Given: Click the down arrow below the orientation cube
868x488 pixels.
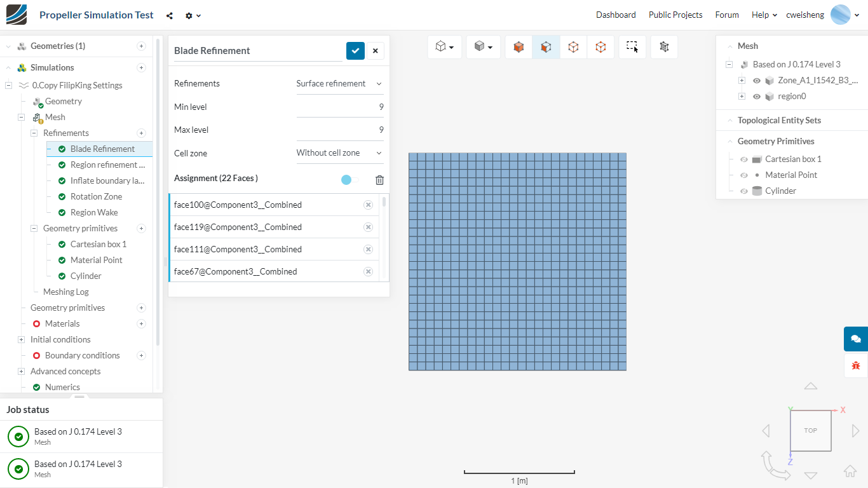Looking at the screenshot, I should tap(811, 475).
